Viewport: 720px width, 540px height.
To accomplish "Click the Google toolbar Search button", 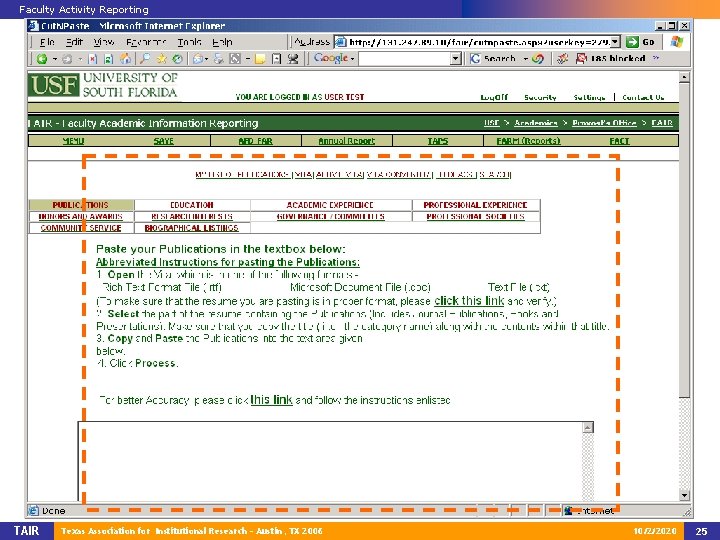I will (x=494, y=58).
